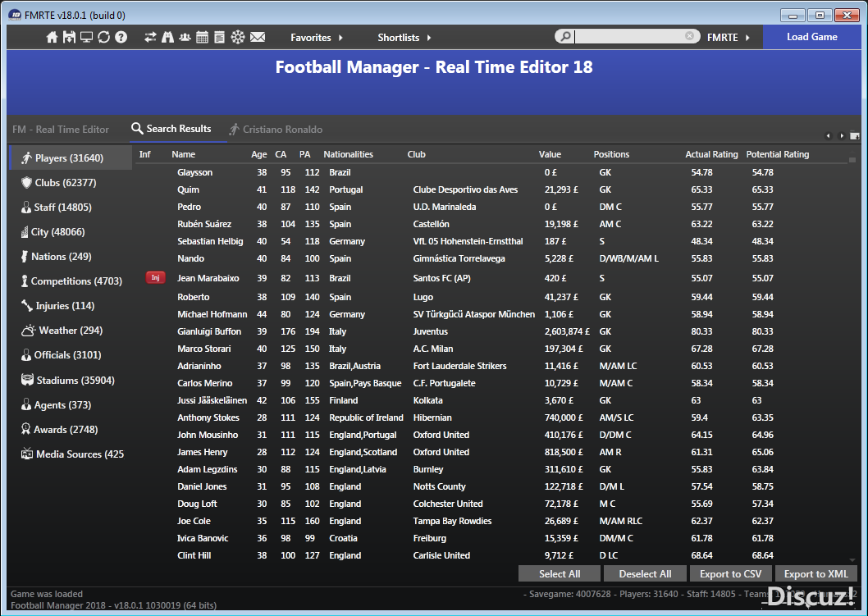The width and height of the screenshot is (868, 616).
Task: Select Injuries (114) category
Action: 71,306
